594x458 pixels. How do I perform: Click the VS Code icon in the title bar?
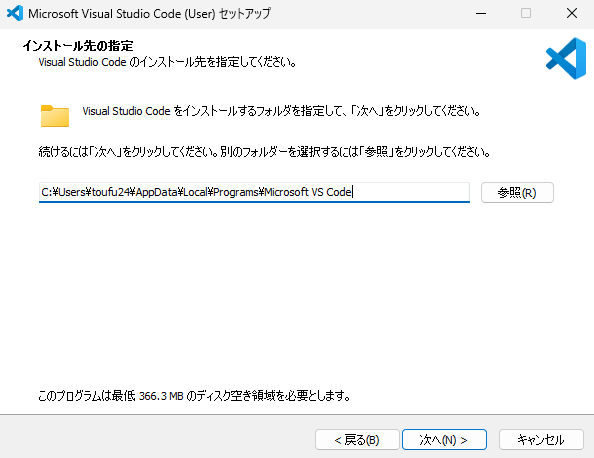(x=15, y=14)
